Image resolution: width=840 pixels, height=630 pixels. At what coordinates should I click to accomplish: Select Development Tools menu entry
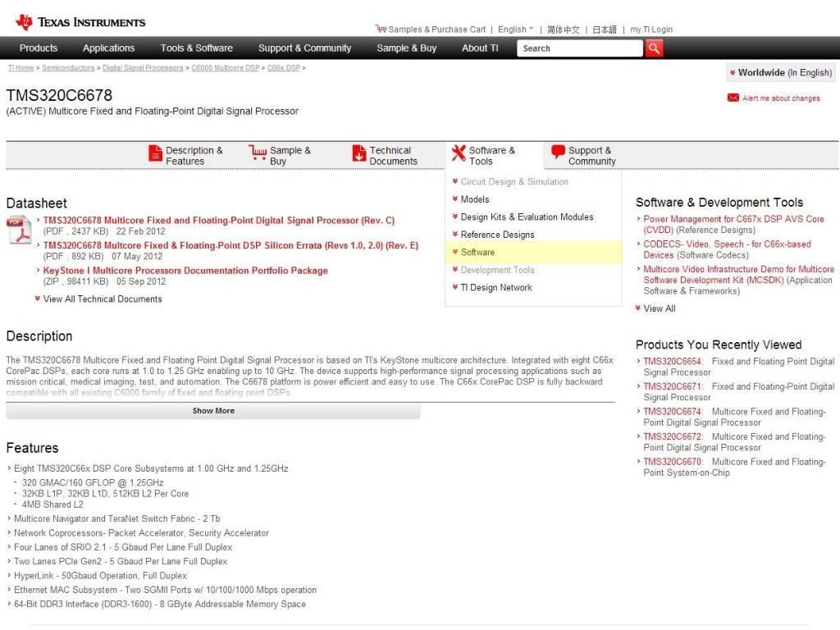[497, 270]
